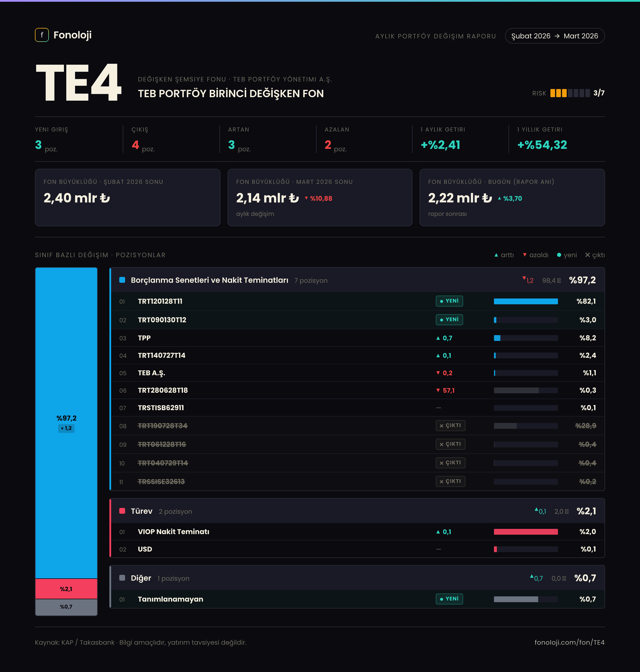The height and width of the screenshot is (672, 640).
Task: Click the Fonoloji brand name
Action: tap(72, 35)
